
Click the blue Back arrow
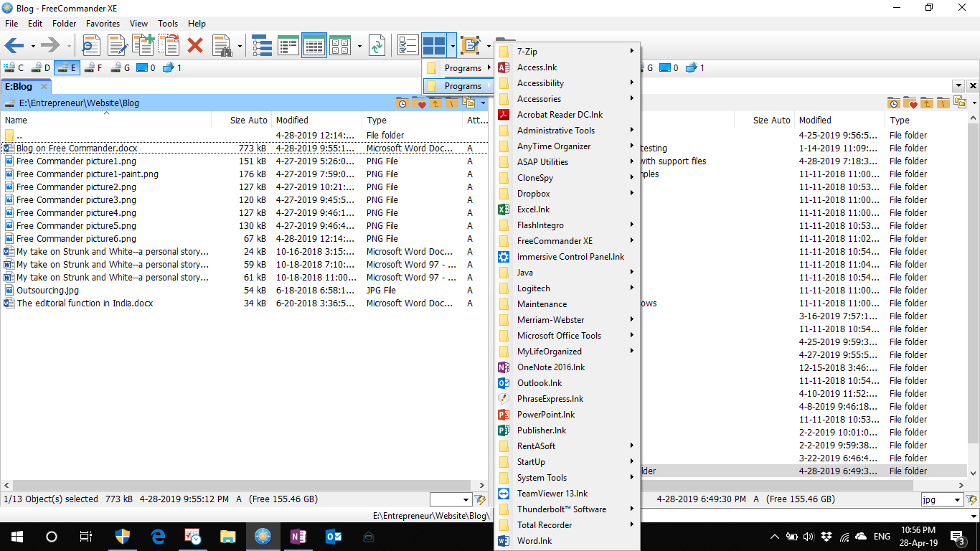coord(14,46)
